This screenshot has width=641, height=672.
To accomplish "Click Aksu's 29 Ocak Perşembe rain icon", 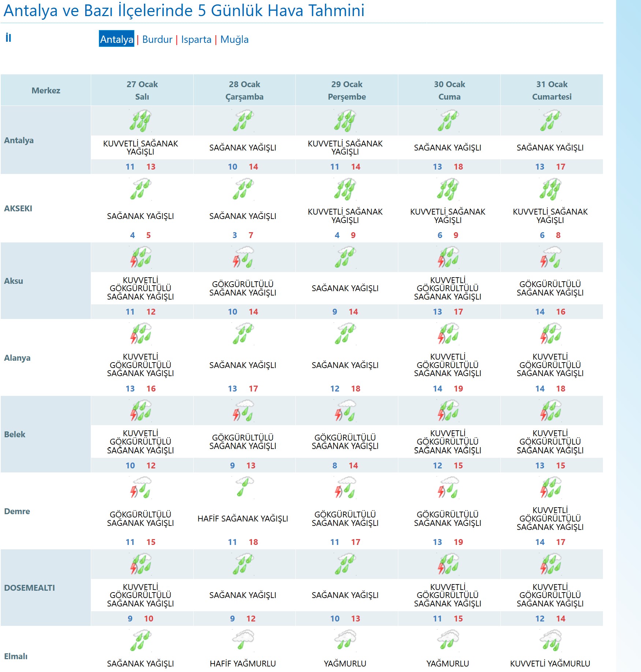I will (345, 257).
